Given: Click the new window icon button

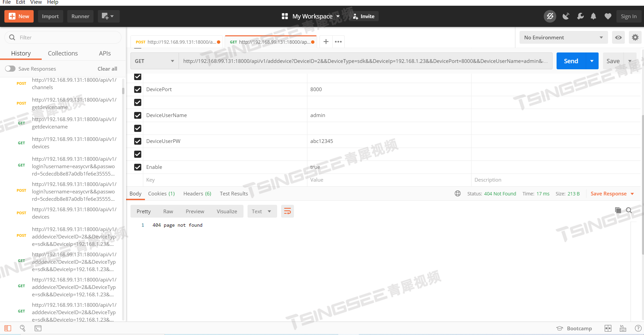Looking at the screenshot, I should tap(108, 16).
